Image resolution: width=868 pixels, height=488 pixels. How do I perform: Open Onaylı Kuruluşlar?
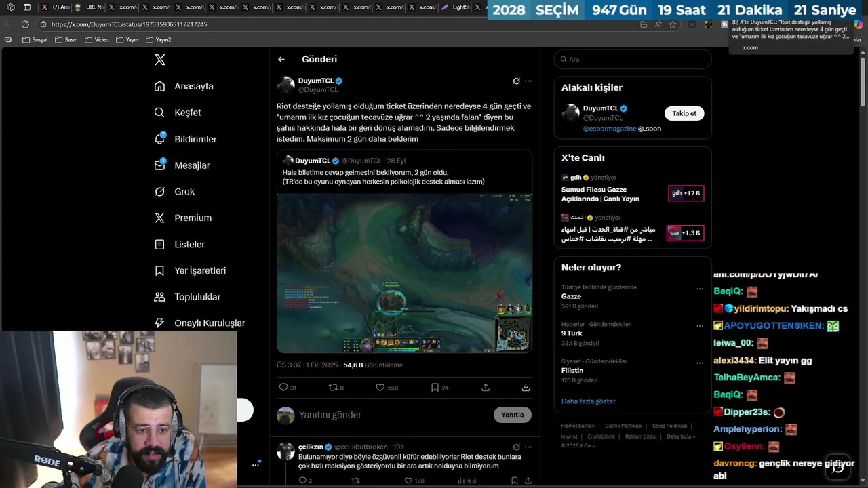tap(199, 323)
